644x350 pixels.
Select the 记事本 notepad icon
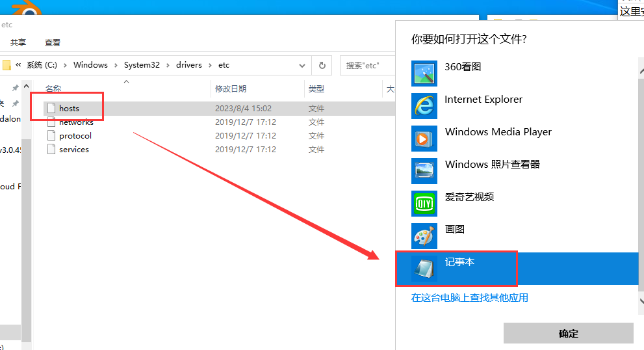coord(424,268)
